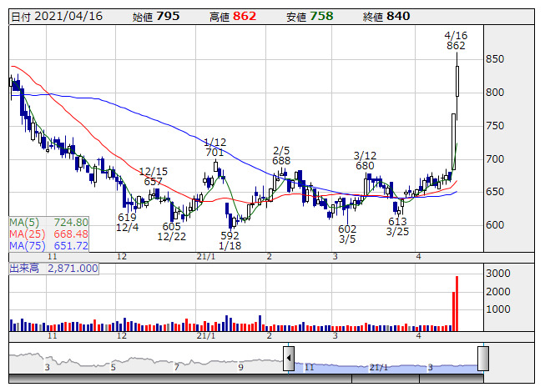Image resolution: width=545 pixels, height=392 pixels.
Task: Click the unselected navigator area near 7
Action: 176,360
